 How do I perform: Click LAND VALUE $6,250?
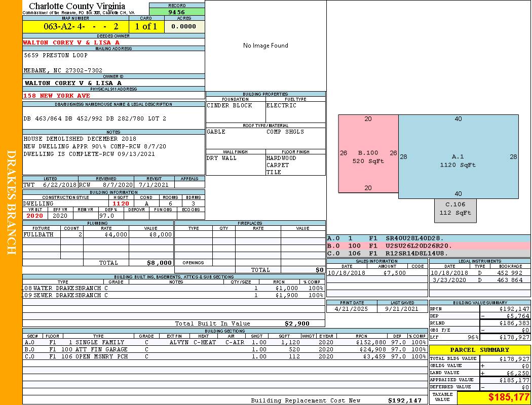pos(518,373)
